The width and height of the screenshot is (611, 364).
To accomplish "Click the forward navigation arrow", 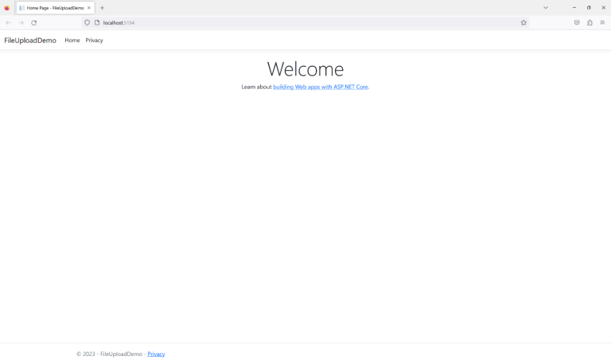I will [21, 22].
